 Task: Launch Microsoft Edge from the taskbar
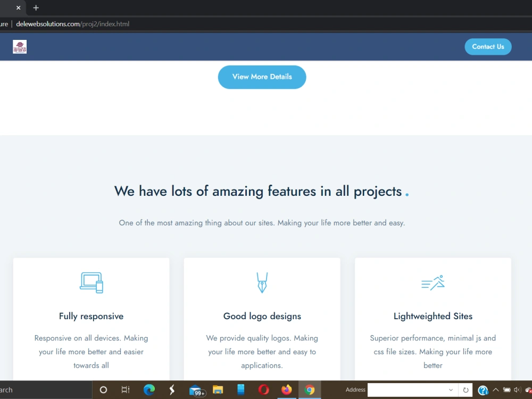(x=149, y=390)
